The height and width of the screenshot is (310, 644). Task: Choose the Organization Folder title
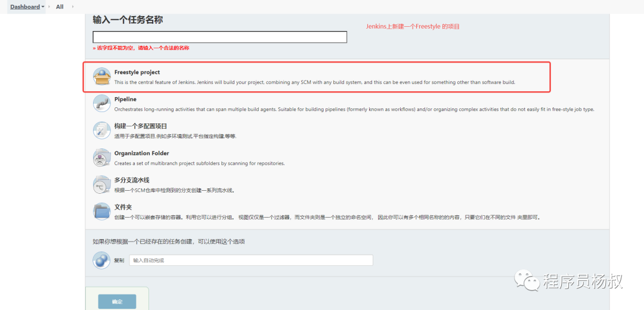(x=142, y=153)
